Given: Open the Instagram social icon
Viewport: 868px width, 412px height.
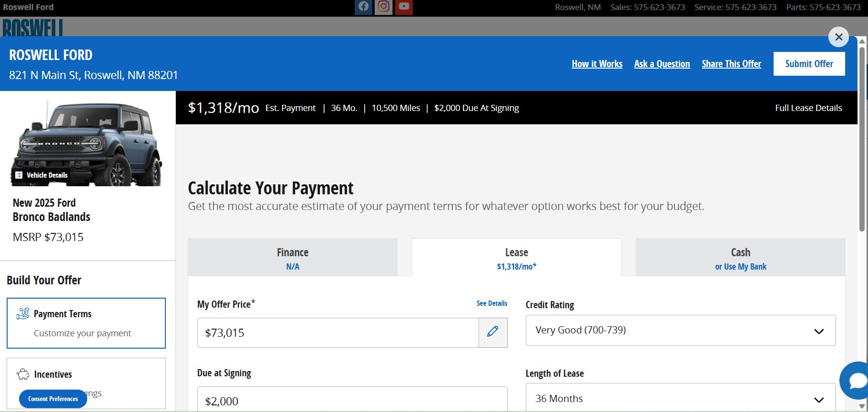Looking at the screenshot, I should click(384, 7).
